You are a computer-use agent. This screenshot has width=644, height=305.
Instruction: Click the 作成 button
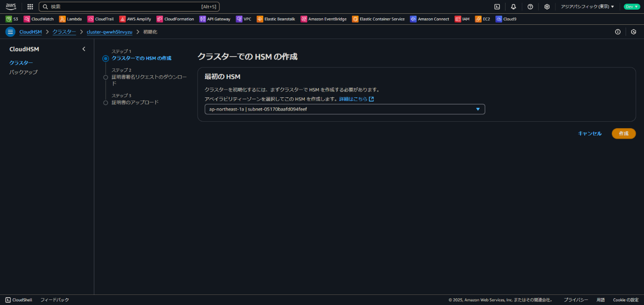(x=624, y=134)
